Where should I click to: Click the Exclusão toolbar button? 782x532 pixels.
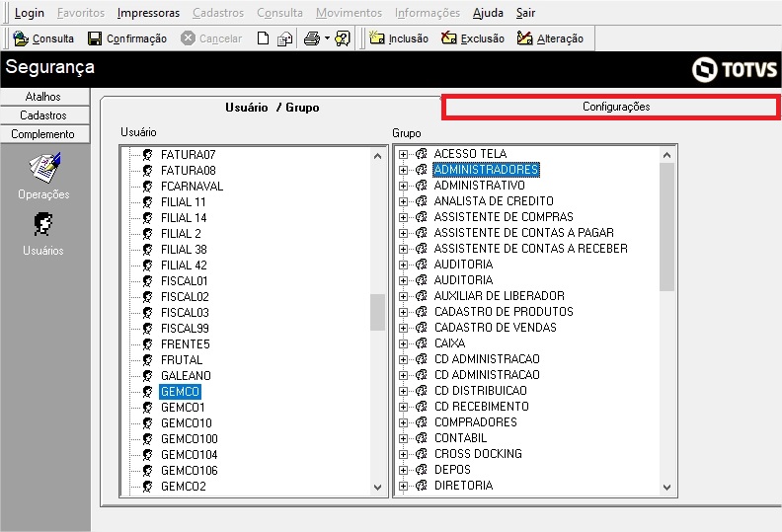point(473,38)
